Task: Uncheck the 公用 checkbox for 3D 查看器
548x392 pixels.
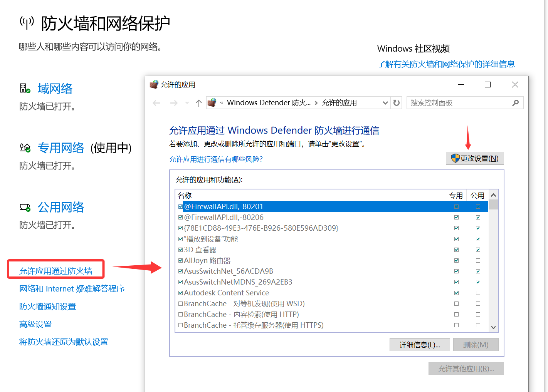Action: [478, 250]
